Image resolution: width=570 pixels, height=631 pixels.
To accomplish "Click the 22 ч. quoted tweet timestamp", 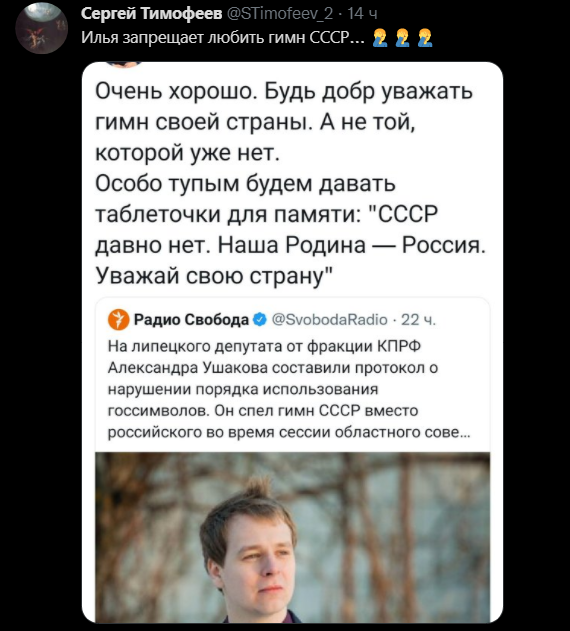I will 419,320.
